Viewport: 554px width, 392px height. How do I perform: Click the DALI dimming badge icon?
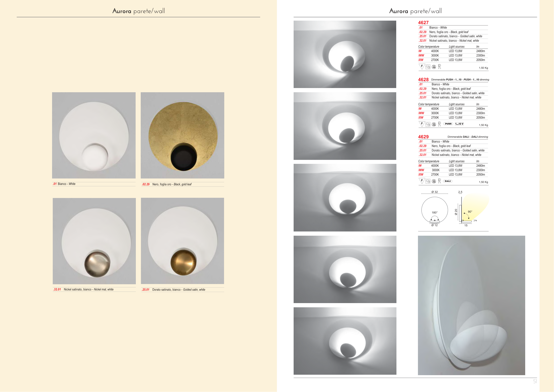click(448, 181)
